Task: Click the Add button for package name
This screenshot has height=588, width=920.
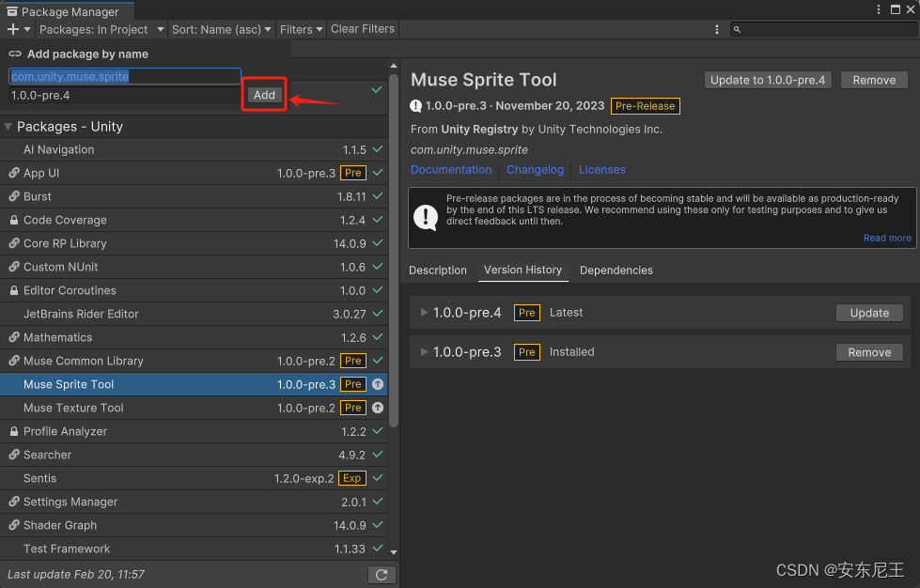Action: 264,95
